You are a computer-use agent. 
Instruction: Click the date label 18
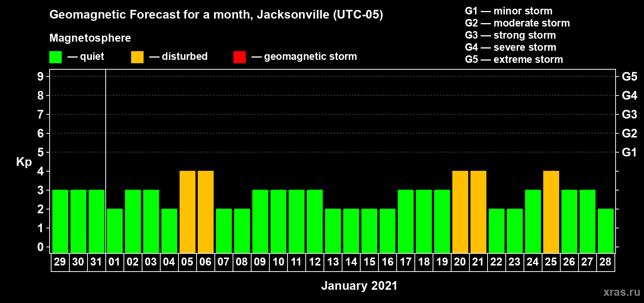(424, 262)
